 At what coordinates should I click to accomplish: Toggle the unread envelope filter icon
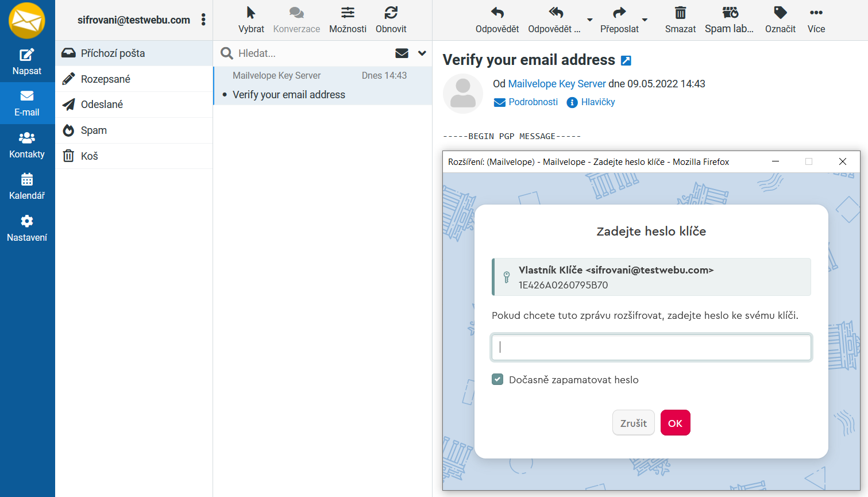click(x=402, y=53)
